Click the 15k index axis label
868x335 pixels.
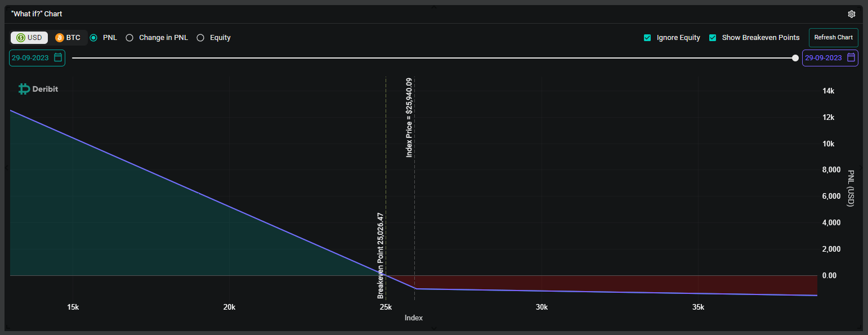(x=73, y=307)
